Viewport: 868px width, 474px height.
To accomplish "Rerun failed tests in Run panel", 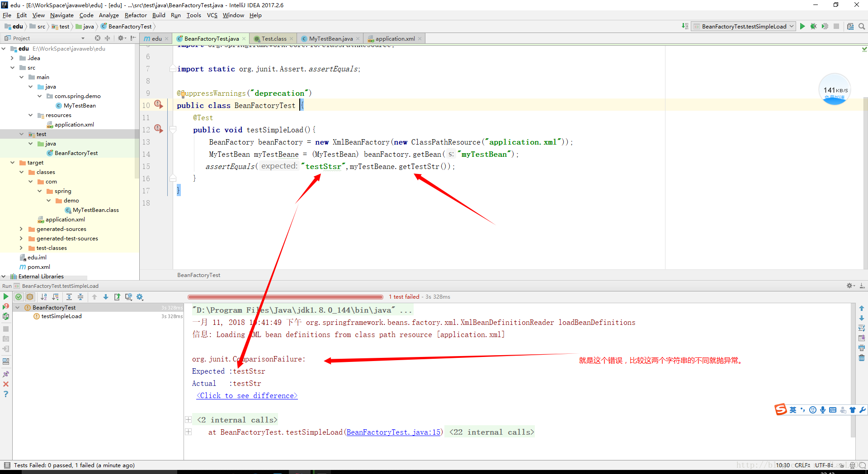I will tap(6, 306).
